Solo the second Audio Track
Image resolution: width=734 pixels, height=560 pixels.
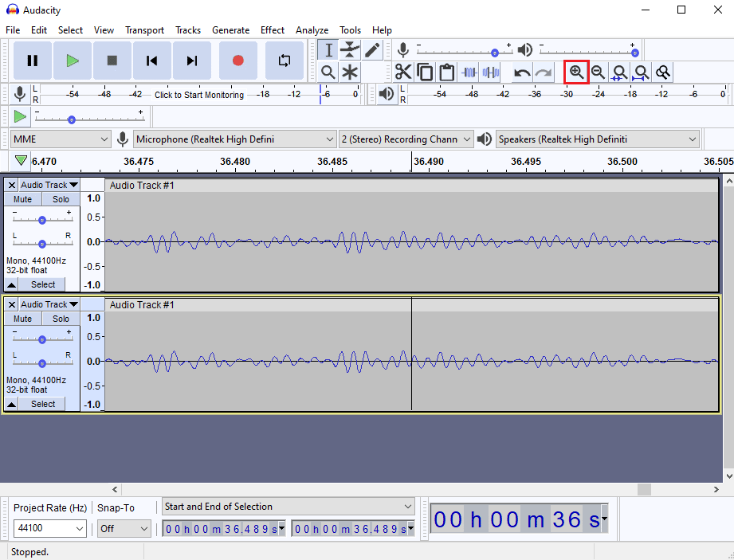(61, 318)
